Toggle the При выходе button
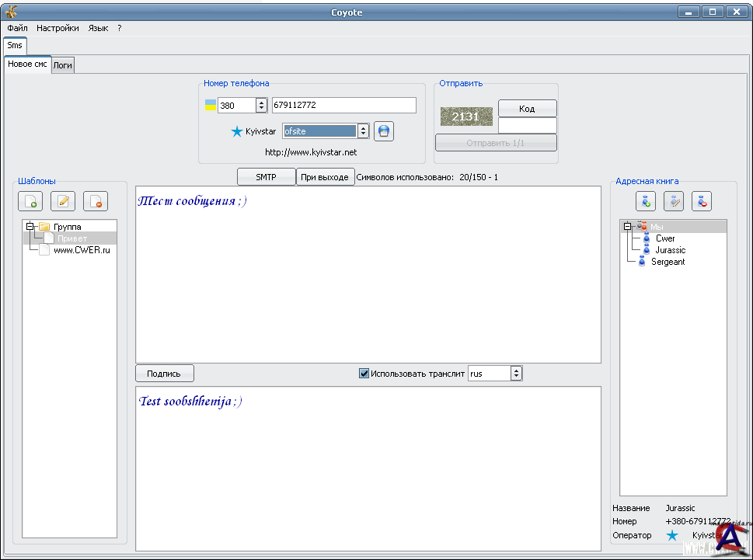The width and height of the screenshot is (753, 560). click(x=325, y=177)
